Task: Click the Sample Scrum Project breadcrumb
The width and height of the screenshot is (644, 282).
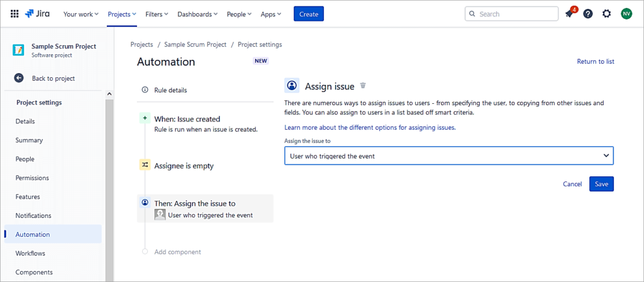Action: (x=195, y=45)
